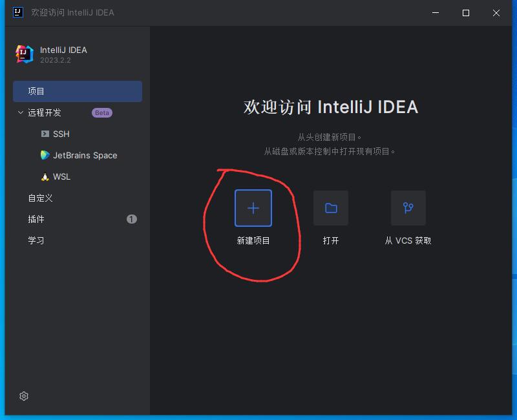
Task: Click the Get from VCS branch icon
Action: coord(408,208)
